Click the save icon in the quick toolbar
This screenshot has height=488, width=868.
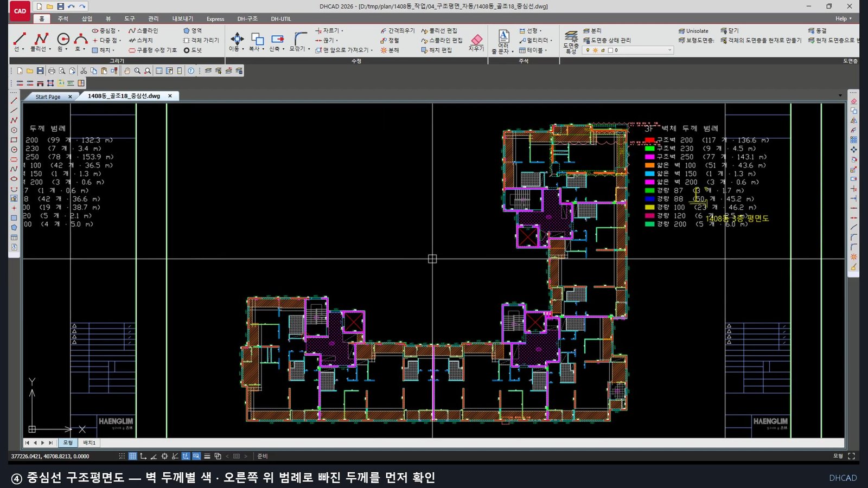(60, 7)
